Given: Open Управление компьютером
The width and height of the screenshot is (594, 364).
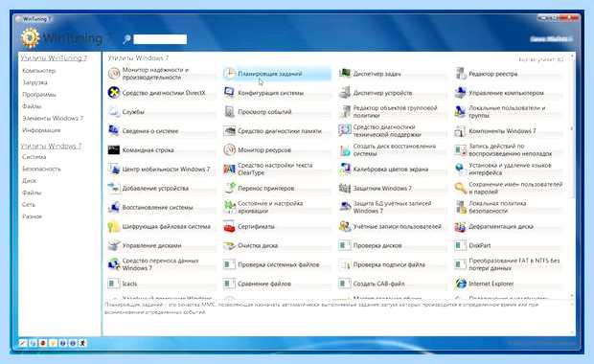Looking at the screenshot, I should coord(508,93).
